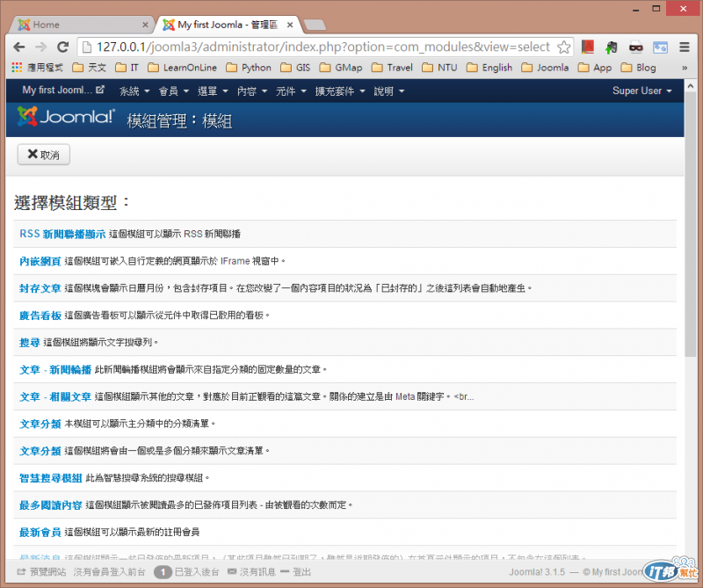This screenshot has width=703, height=588.
Task: Click the green puzzle extension icon
Action: click(x=611, y=47)
